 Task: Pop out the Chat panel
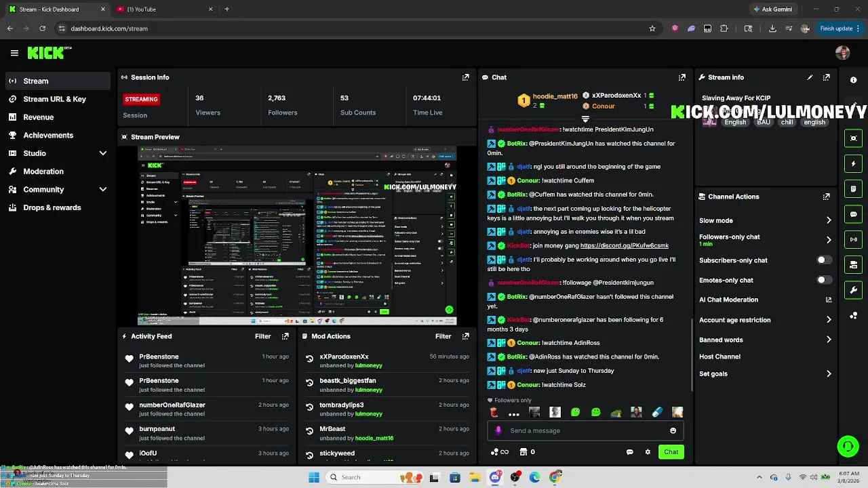pos(682,77)
